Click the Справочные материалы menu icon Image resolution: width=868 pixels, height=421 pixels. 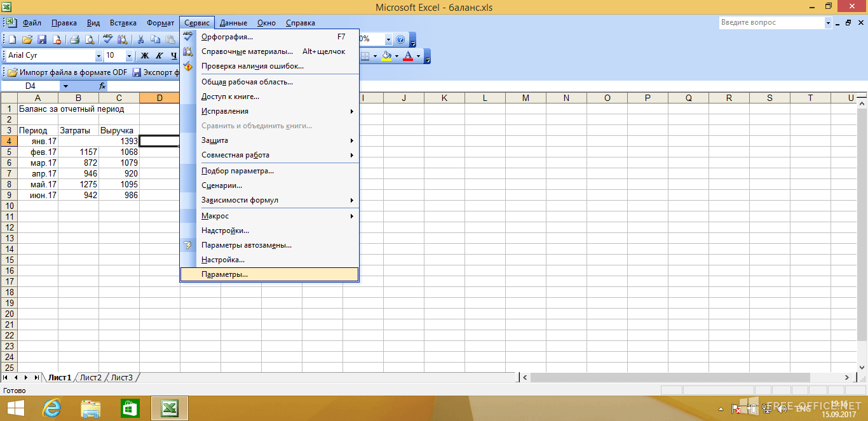(188, 51)
